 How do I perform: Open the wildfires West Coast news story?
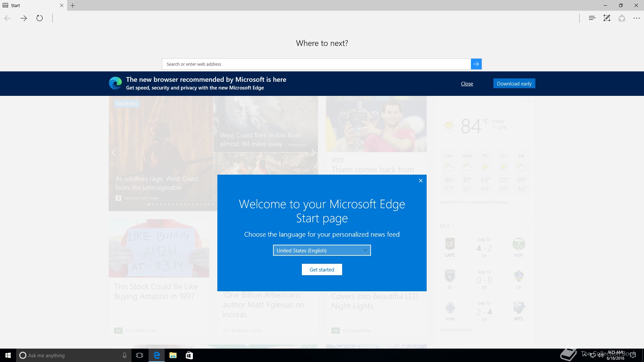click(x=157, y=183)
